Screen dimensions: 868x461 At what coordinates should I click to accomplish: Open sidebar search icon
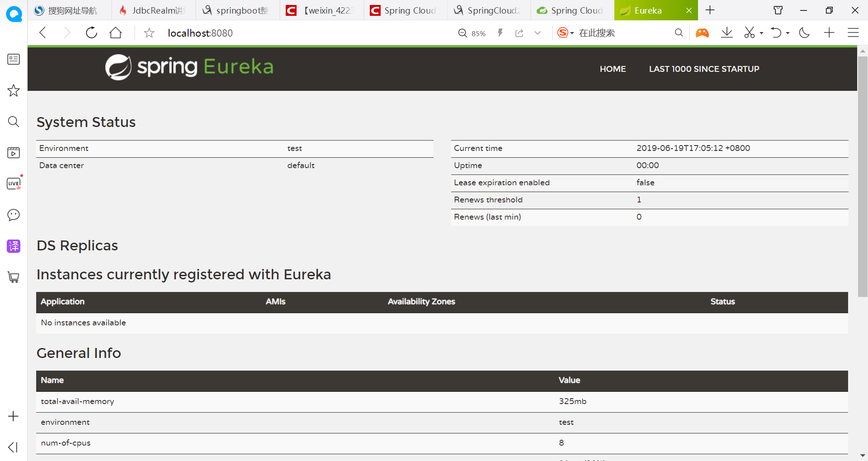[14, 122]
